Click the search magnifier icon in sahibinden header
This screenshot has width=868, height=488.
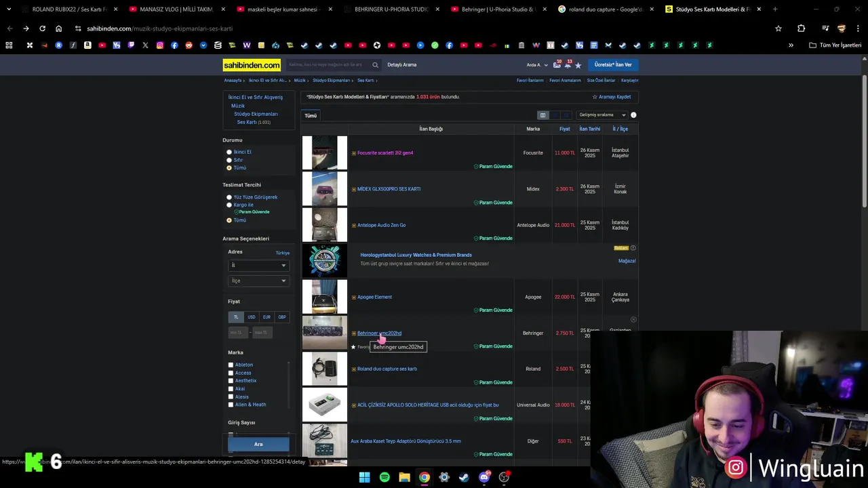(x=375, y=65)
